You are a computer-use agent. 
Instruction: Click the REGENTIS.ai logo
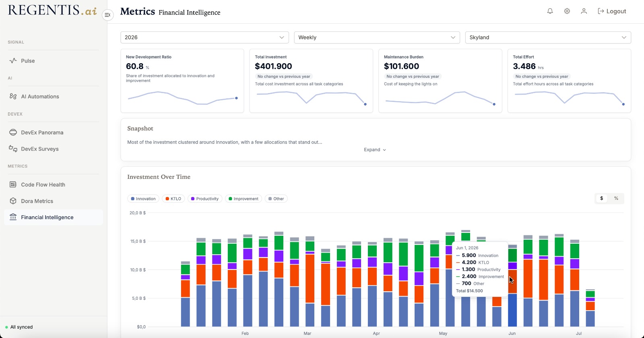coord(52,10)
